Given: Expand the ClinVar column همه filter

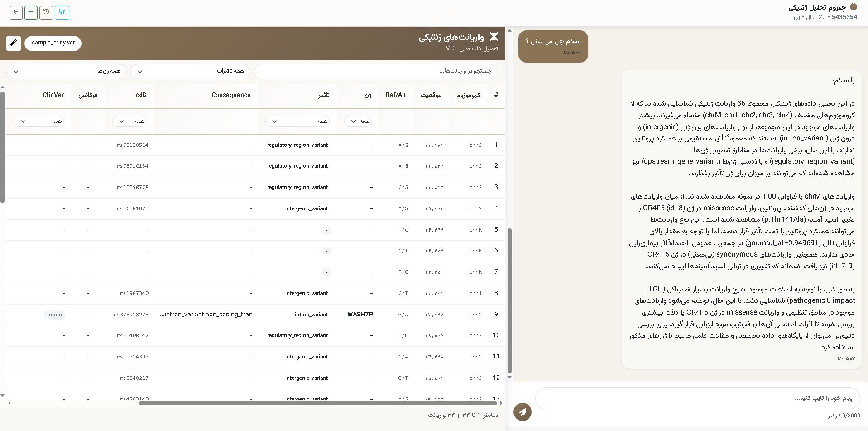Looking at the screenshot, I should point(39,121).
